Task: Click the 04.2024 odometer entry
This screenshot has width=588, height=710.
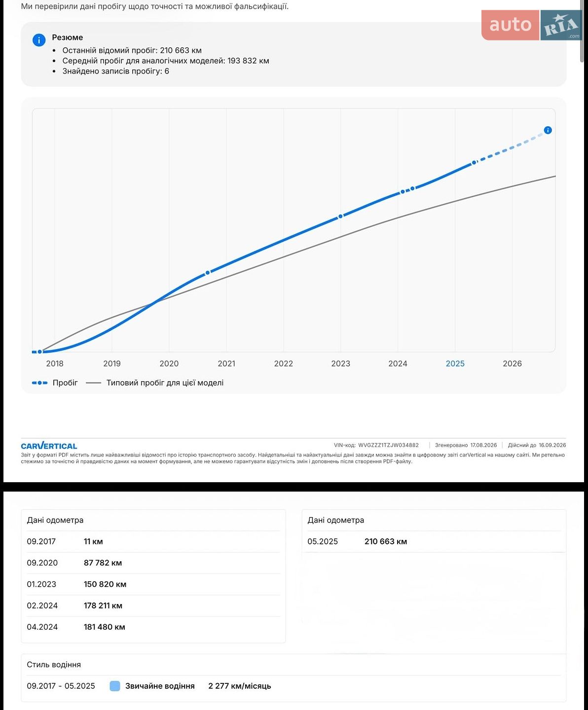Action: click(x=153, y=627)
